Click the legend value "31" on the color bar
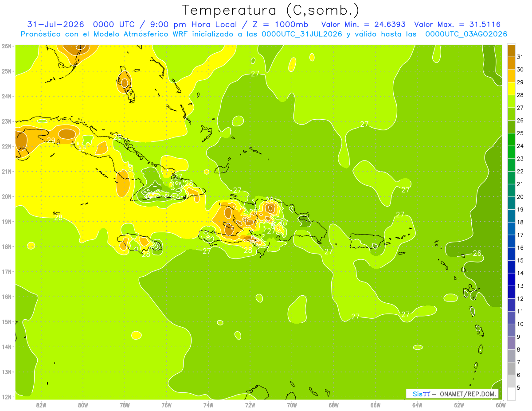The height and width of the screenshot is (411, 532). pyautogui.click(x=520, y=57)
